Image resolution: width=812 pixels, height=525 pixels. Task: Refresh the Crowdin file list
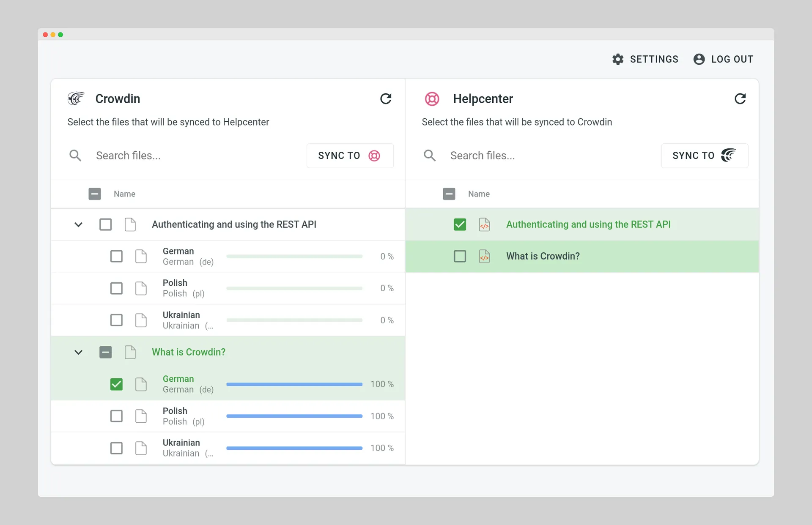[385, 98]
